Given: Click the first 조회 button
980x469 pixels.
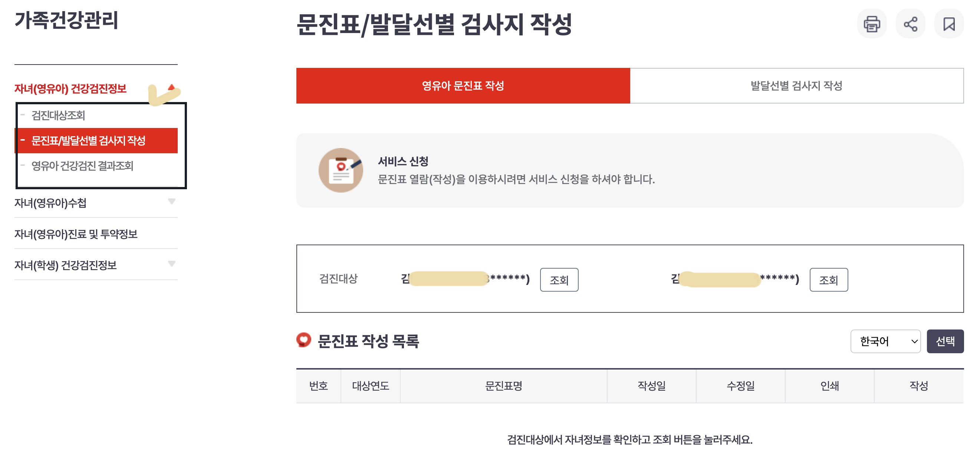Looking at the screenshot, I should (559, 281).
